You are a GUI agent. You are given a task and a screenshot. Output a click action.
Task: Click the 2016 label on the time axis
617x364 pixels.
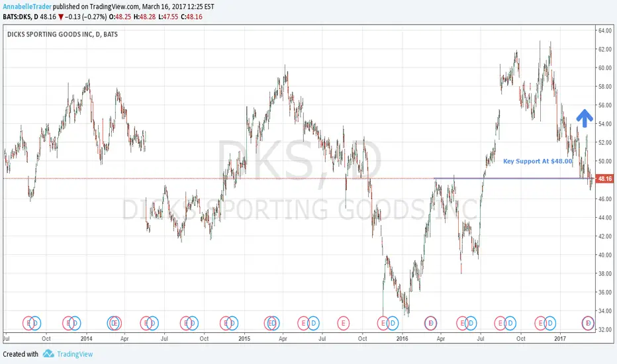[x=402, y=338]
